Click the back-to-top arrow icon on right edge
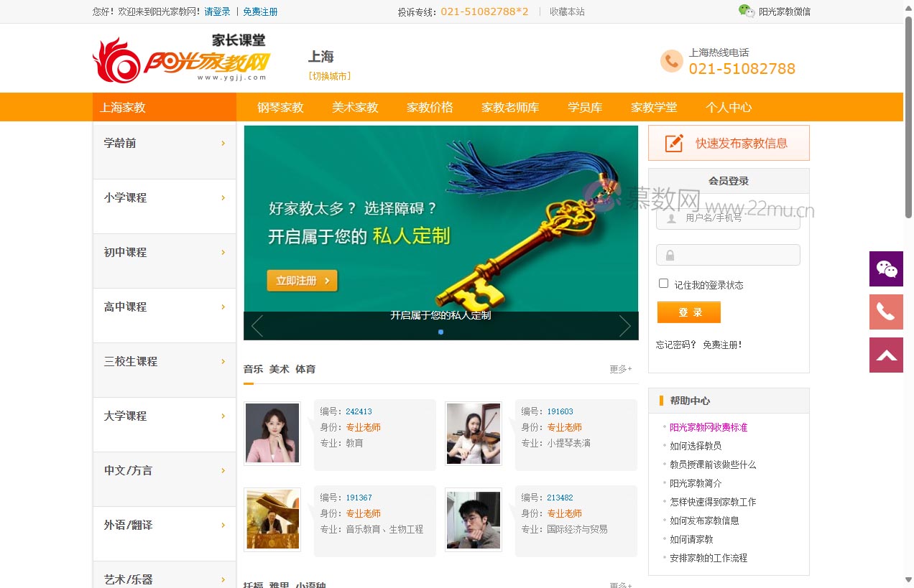The image size is (914, 588). point(886,355)
